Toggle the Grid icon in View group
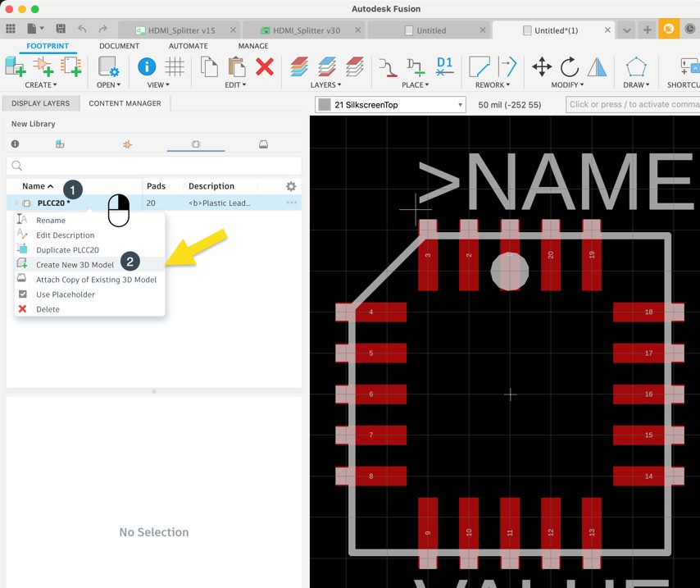The width and height of the screenshot is (700, 588). coord(175,66)
